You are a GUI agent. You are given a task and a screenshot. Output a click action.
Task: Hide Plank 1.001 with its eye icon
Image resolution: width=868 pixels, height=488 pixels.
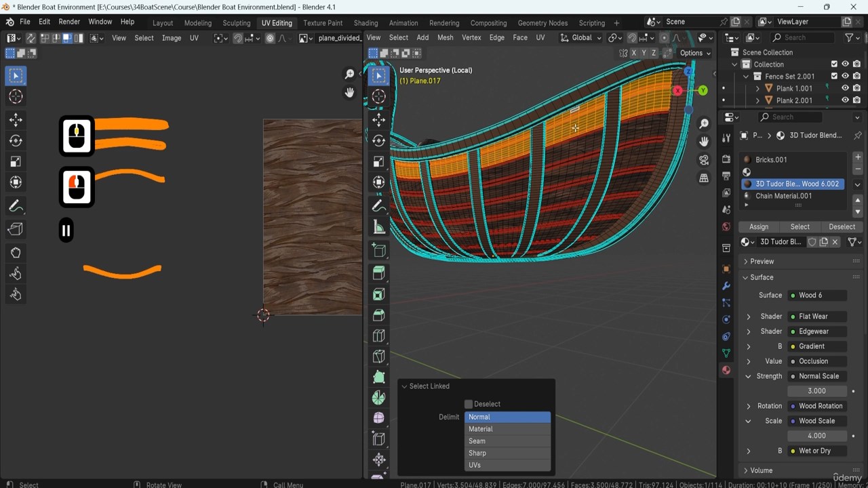(845, 88)
